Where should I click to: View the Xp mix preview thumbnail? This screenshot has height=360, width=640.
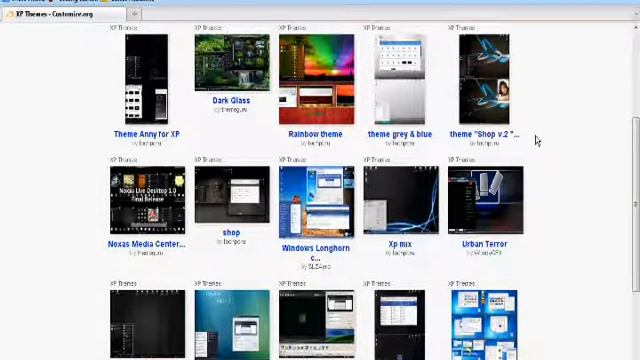[x=401, y=200]
